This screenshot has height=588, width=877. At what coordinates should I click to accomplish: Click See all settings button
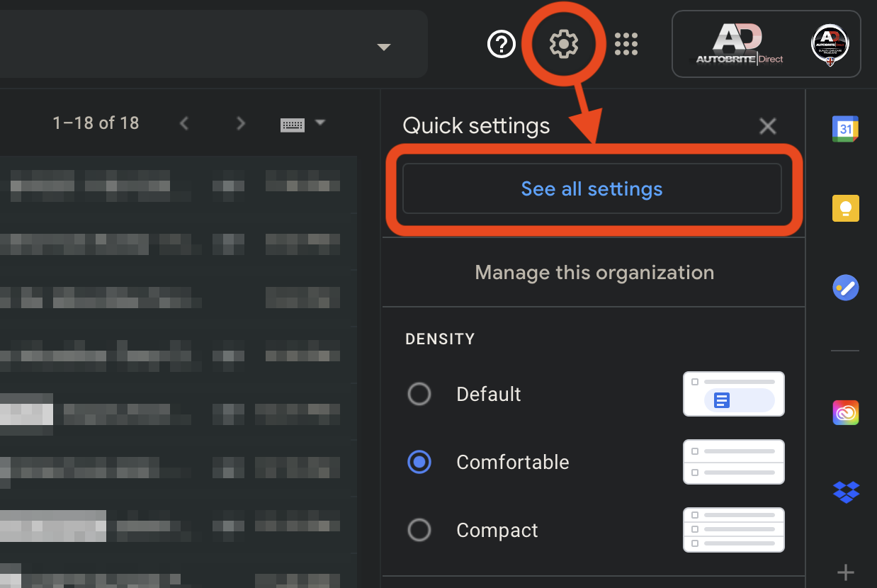pyautogui.click(x=592, y=188)
